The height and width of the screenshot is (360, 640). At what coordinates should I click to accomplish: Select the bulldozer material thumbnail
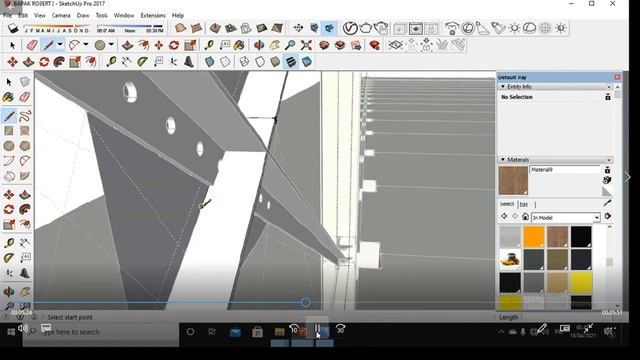(510, 260)
